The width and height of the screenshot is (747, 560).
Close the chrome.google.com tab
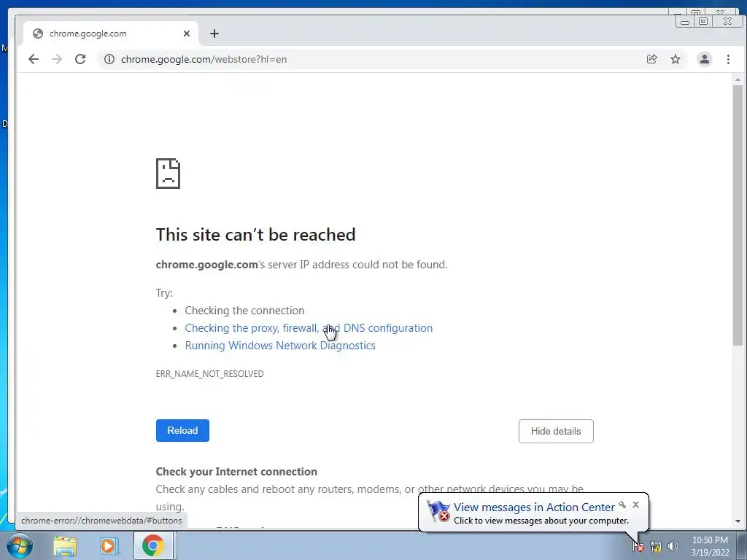pyautogui.click(x=187, y=34)
